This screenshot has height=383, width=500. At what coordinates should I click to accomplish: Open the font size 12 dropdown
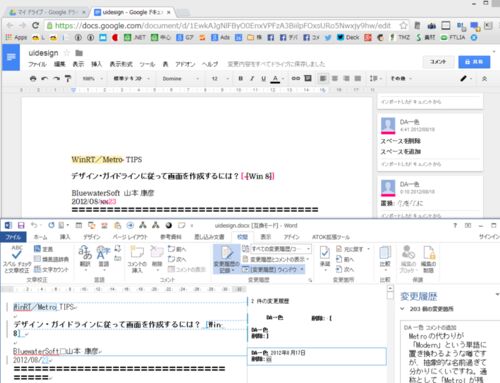coord(220,79)
